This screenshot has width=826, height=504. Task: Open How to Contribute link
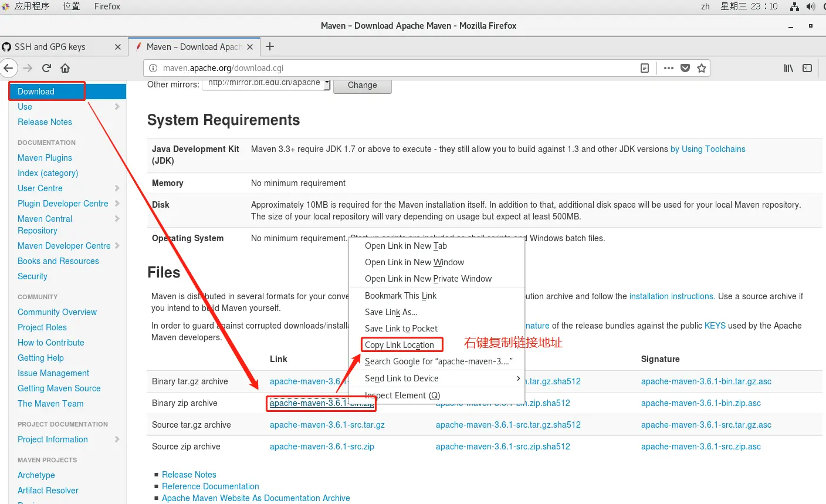(x=51, y=343)
